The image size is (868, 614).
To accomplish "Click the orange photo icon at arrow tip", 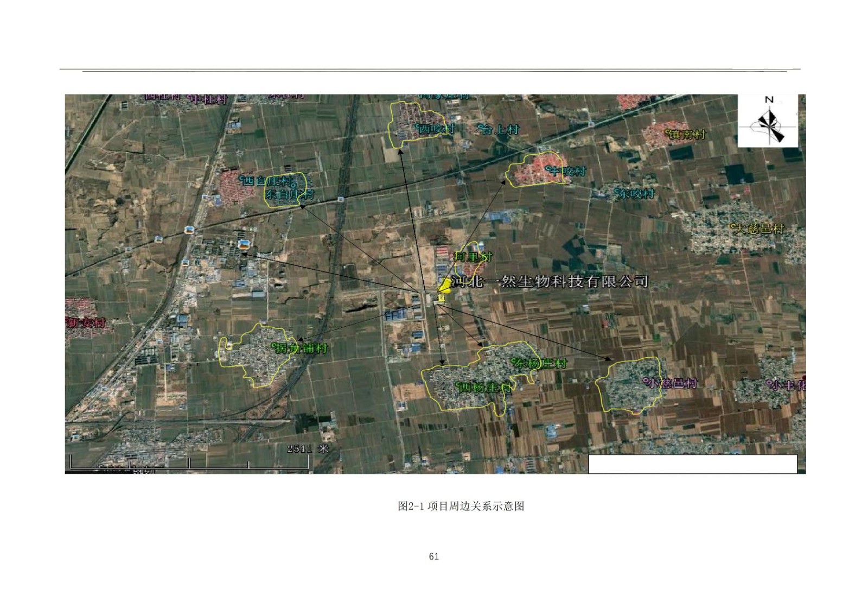I will click(244, 245).
